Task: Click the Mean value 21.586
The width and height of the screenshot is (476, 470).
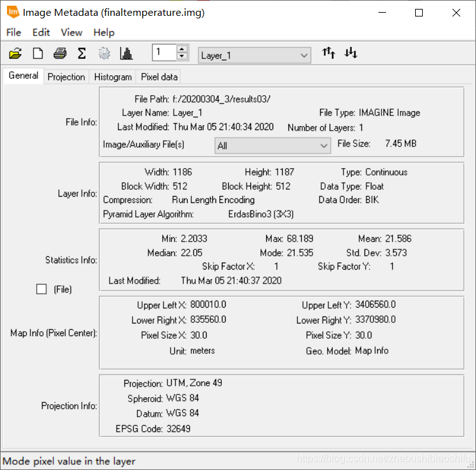Action: click(398, 238)
